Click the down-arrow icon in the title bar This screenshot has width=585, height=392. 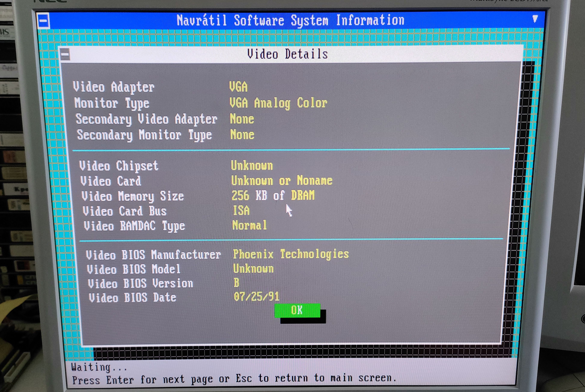point(535,19)
